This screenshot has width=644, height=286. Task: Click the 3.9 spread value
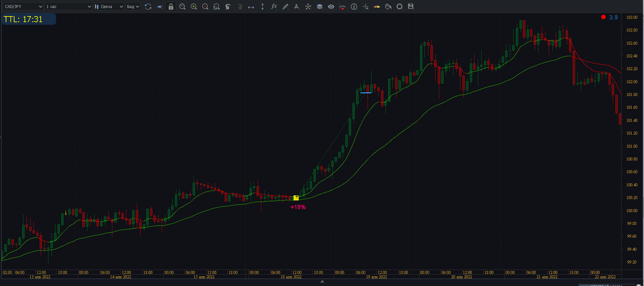click(614, 17)
